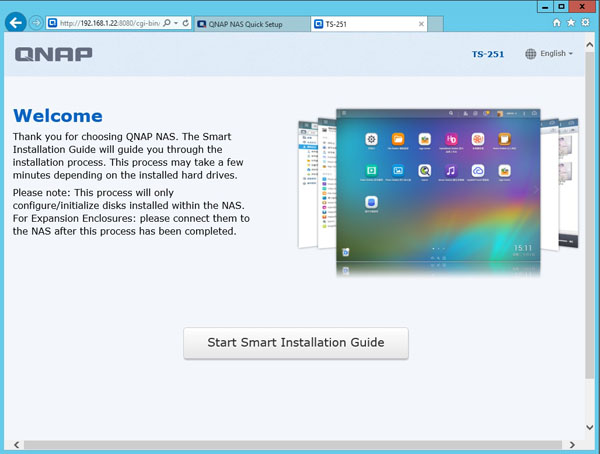Click the right stacked preview screenshot
The height and width of the screenshot is (454, 600).
pos(568,183)
